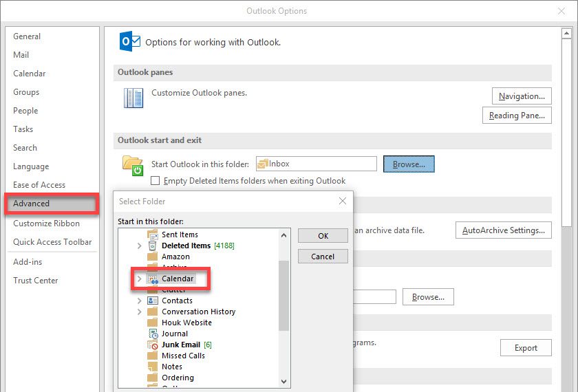Click the Missed Calls folder icon

pyautogui.click(x=153, y=356)
